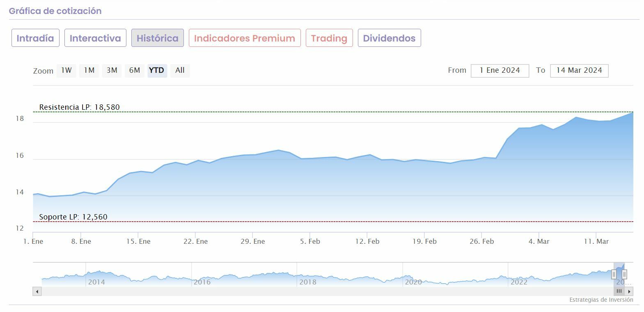Click the To date input field

(x=579, y=71)
